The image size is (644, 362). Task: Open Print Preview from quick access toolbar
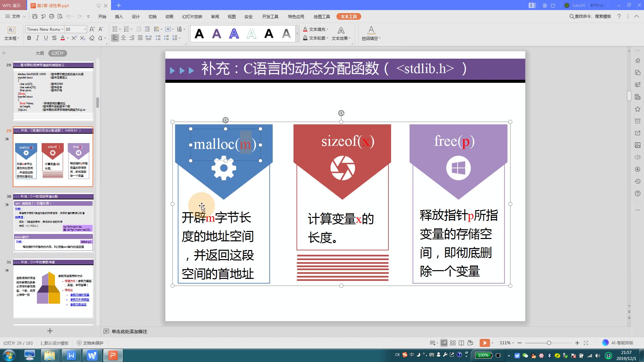point(60,16)
